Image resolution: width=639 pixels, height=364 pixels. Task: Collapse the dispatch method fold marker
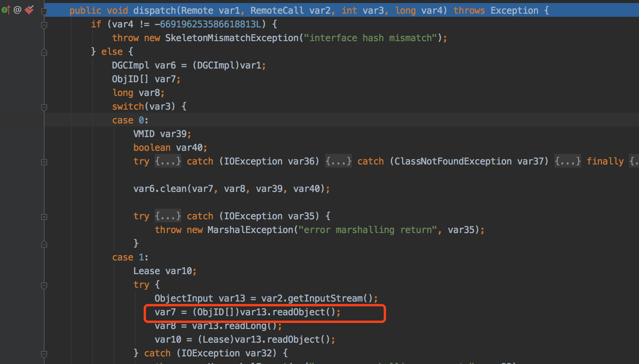coord(44,11)
